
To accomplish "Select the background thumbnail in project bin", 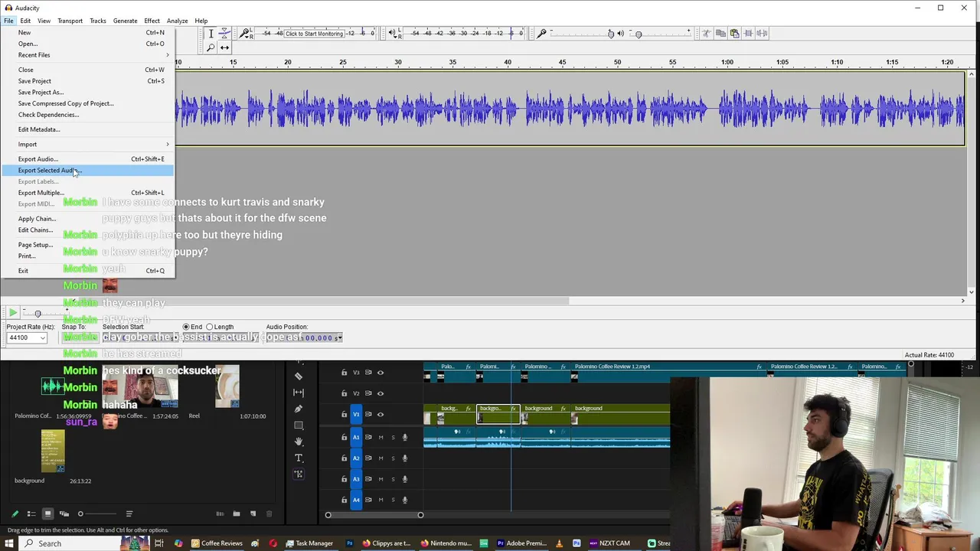I will click(x=53, y=451).
